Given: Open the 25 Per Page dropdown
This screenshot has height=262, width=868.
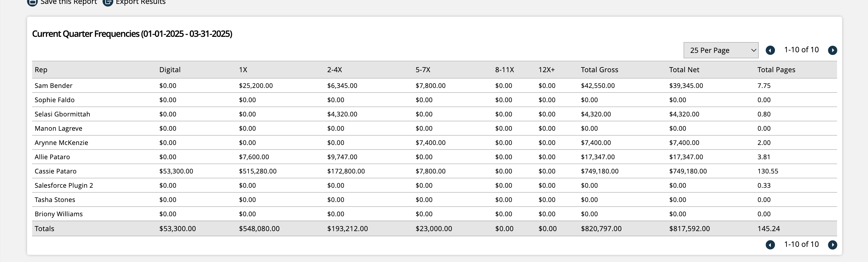Looking at the screenshot, I should [x=721, y=50].
